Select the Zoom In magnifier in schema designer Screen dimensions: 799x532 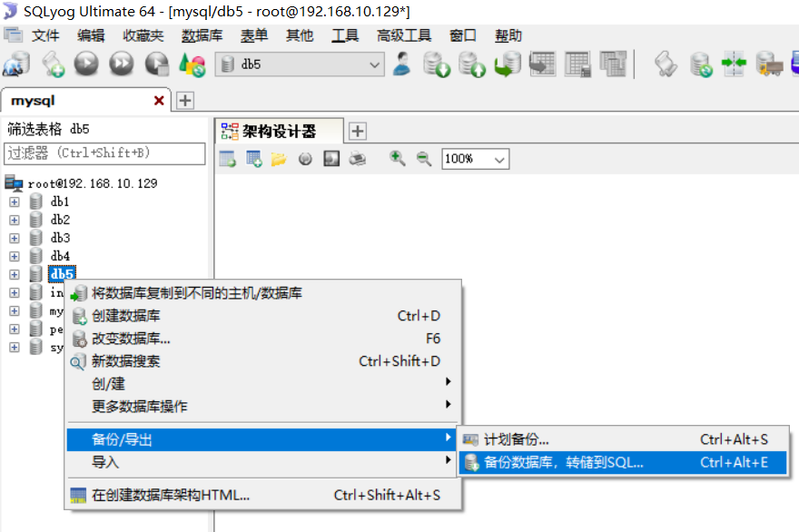(397, 159)
